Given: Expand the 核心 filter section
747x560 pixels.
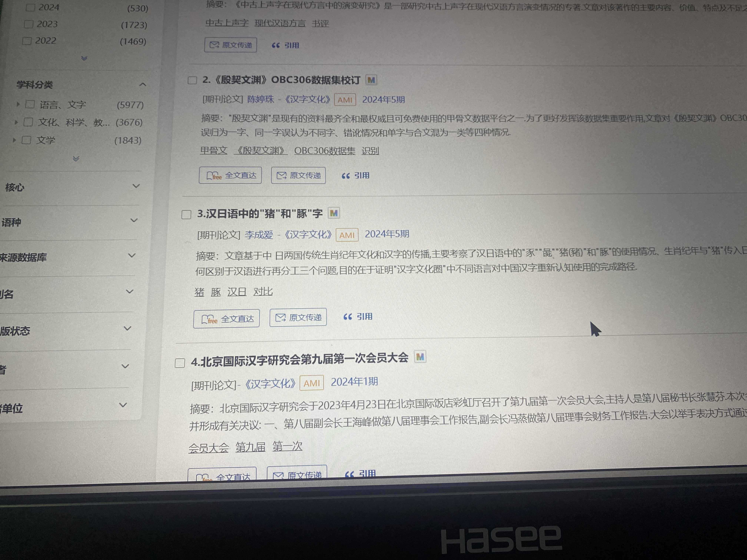Looking at the screenshot, I should pyautogui.click(x=136, y=186).
